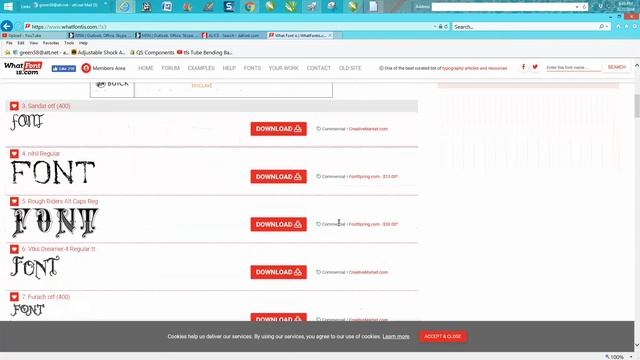
Task: Open the '4. nihil Regular' title link
Action: coord(41,153)
